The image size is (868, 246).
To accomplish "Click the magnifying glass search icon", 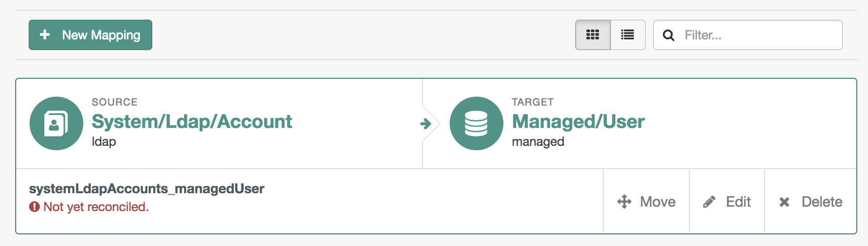I will (669, 35).
